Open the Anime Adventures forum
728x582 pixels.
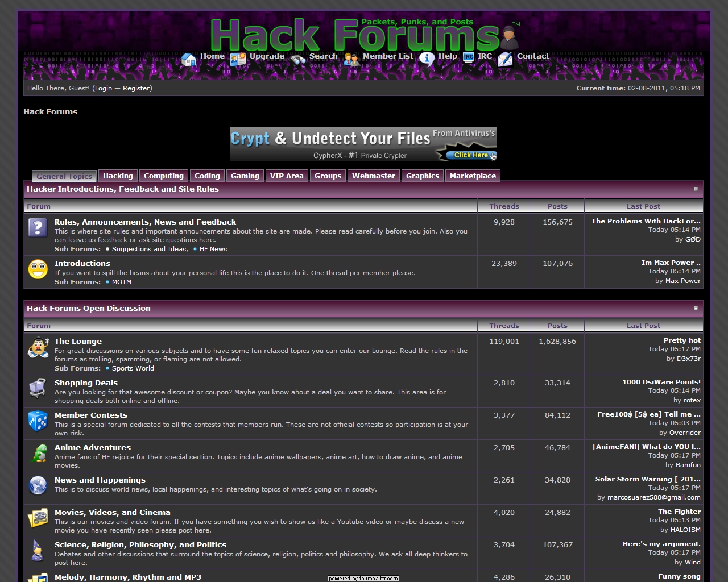pyautogui.click(x=93, y=447)
